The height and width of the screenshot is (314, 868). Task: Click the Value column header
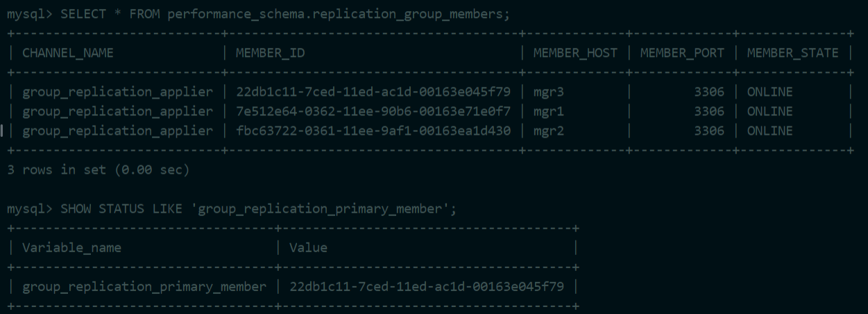308,247
